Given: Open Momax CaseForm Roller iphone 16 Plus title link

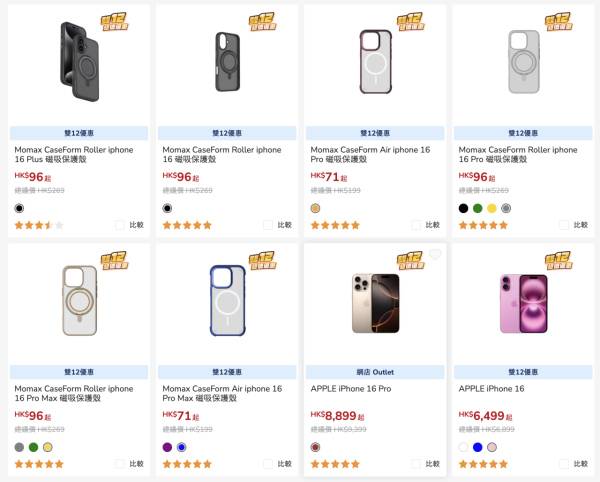Looking at the screenshot, I should pyautogui.click(x=73, y=155).
